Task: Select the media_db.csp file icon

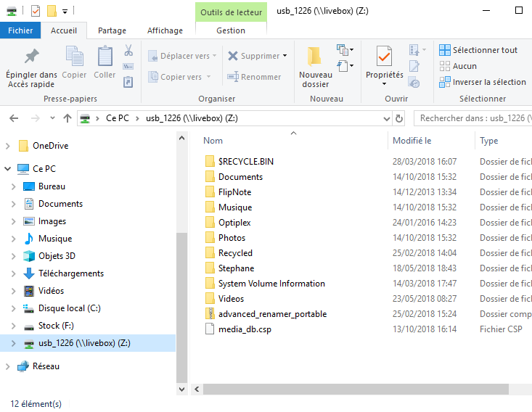Action: 210,329
